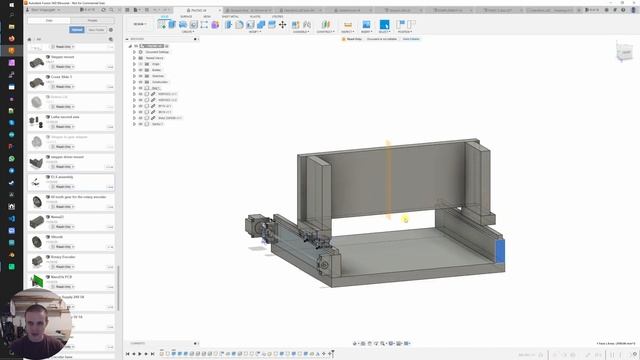Open the ASSEMBLE dropdown menu
Viewport: 640px width, 360px height.
tap(301, 32)
